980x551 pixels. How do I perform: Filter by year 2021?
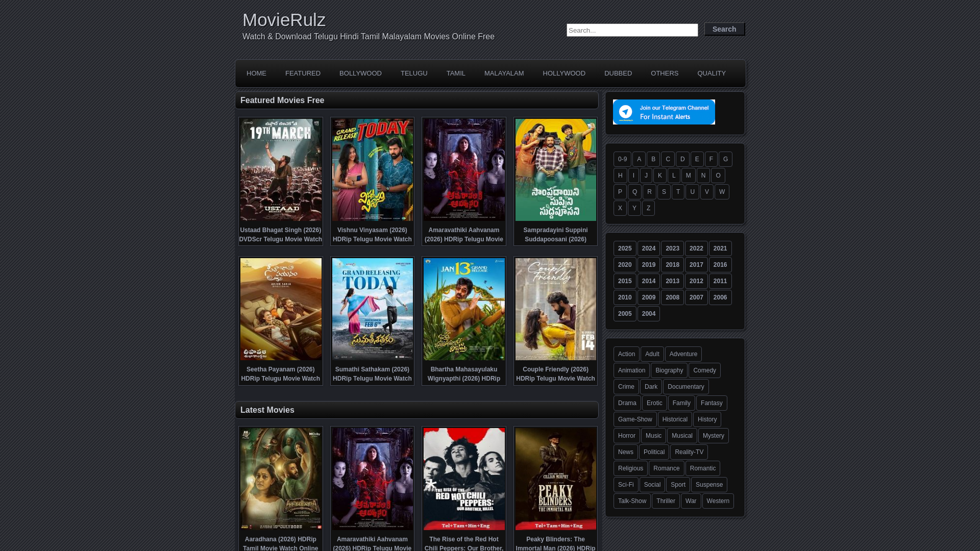pyautogui.click(x=720, y=248)
